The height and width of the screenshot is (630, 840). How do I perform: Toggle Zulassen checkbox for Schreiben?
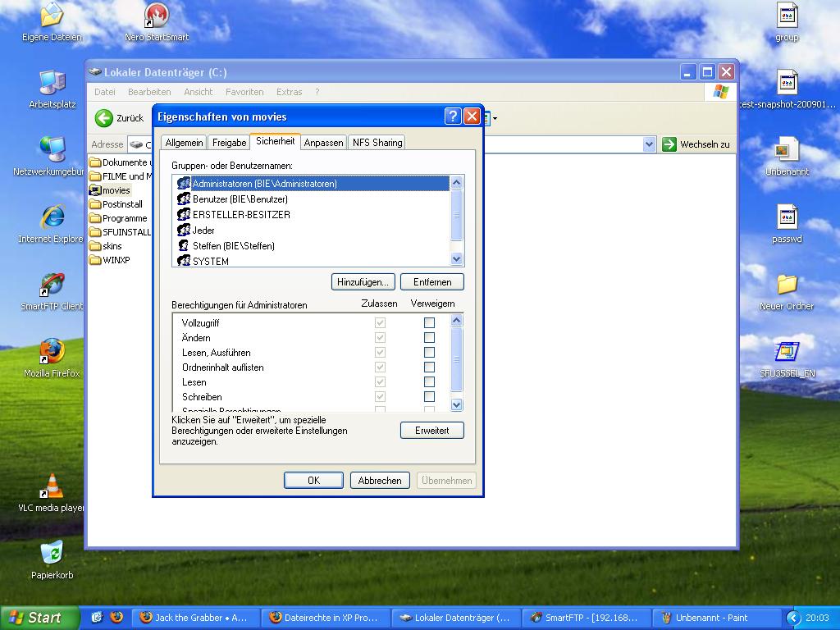click(x=380, y=396)
